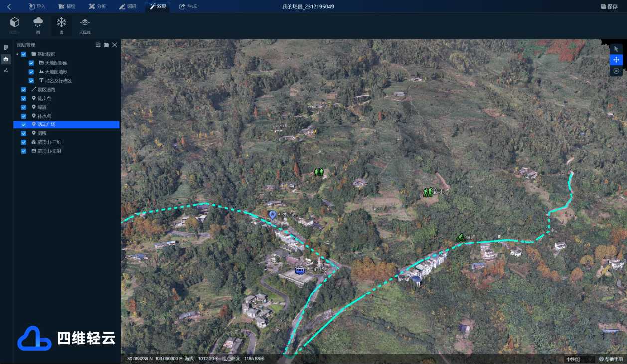The height and width of the screenshot is (364, 627).
Task: Click the 图层管理 panel title
Action: click(26, 45)
